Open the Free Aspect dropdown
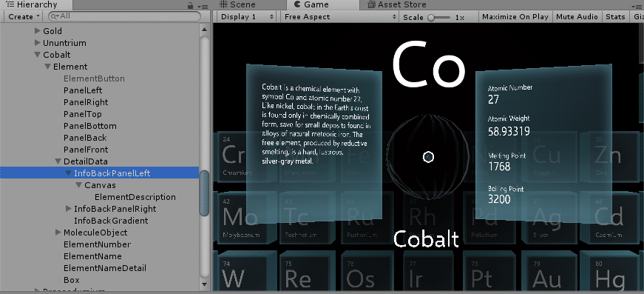Image resolution: width=644 pixels, height=294 pixels. tap(340, 17)
